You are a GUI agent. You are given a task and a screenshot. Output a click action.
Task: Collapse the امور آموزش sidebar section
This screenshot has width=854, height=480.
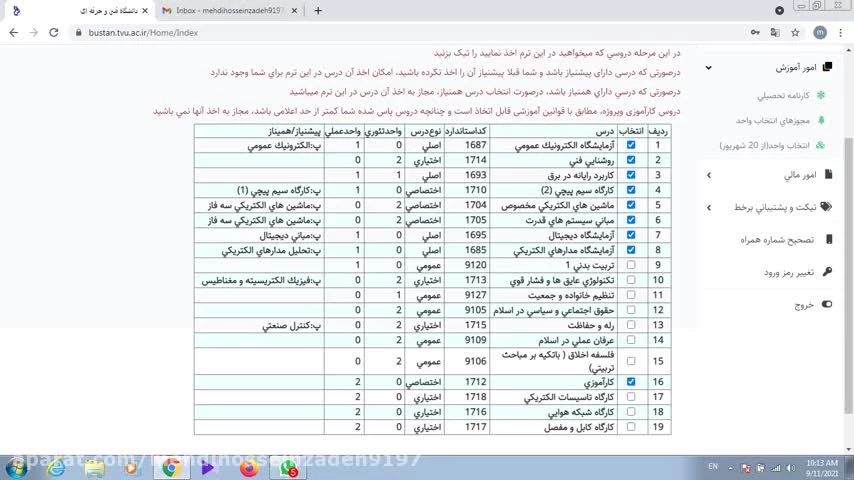[x=709, y=68]
